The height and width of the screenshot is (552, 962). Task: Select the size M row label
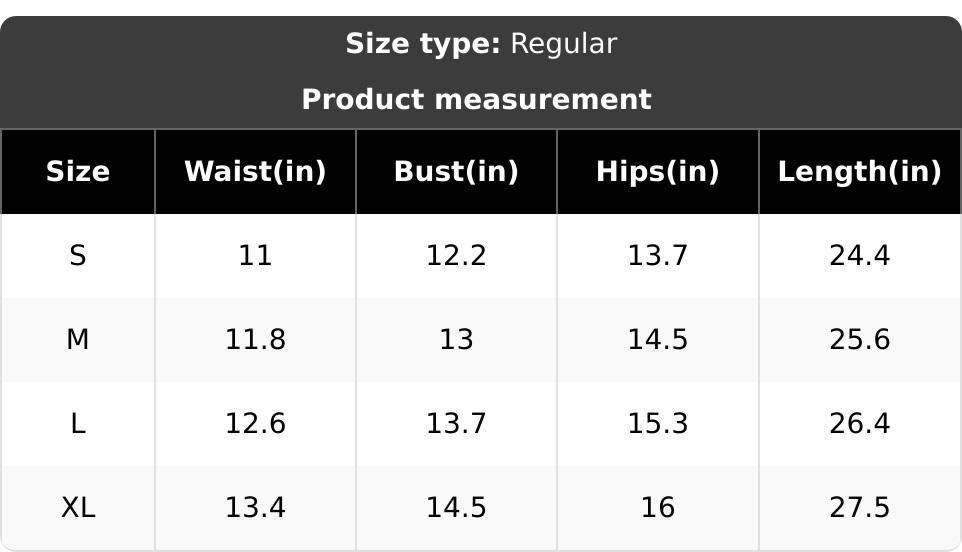click(x=78, y=340)
